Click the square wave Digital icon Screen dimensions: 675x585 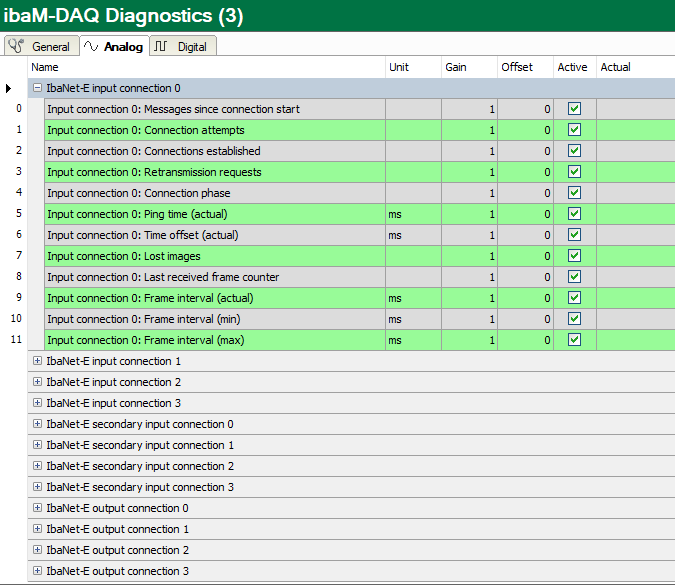[x=161, y=46]
